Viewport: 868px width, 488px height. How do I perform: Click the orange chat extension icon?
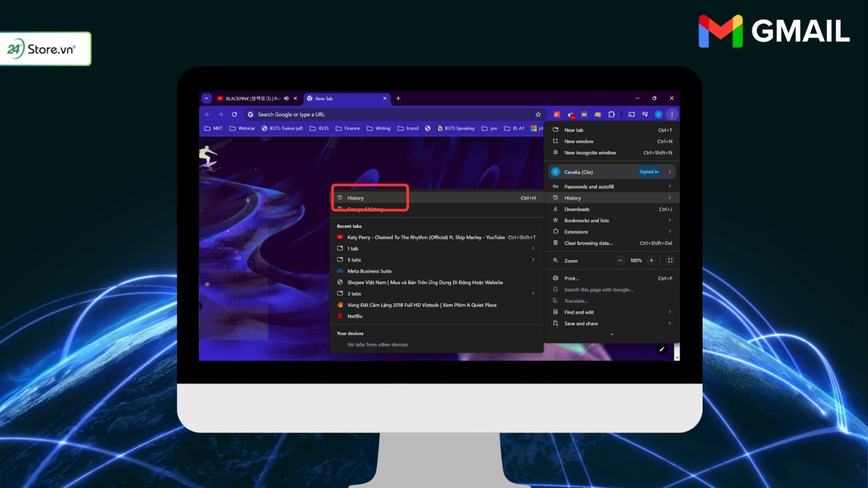point(598,114)
